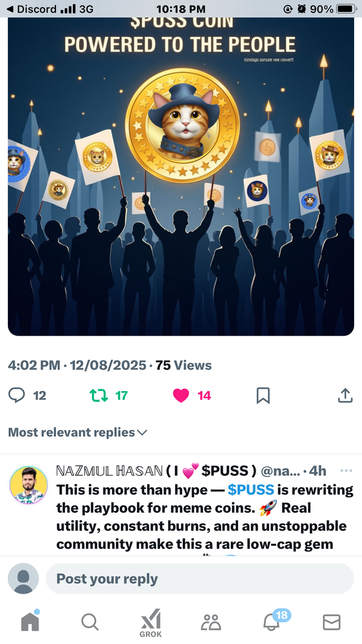Screen dimensions: 362x644
Task: Expand the Most relevant replies sorting menu
Action: click(77, 432)
